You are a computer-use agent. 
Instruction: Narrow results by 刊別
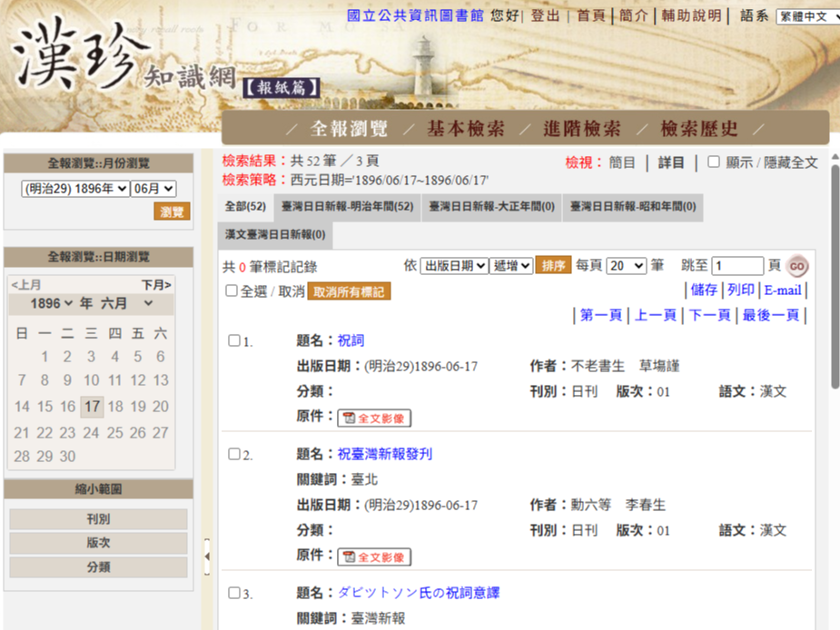[x=99, y=519]
